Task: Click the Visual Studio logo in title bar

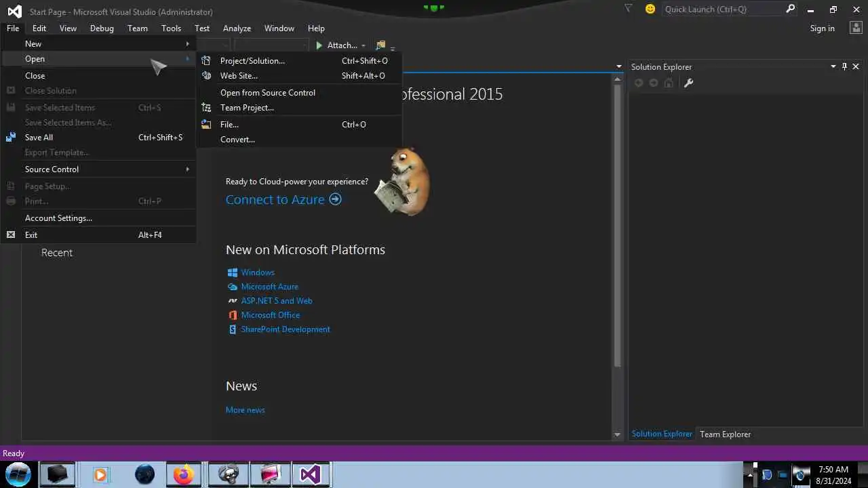Action: pos(14,12)
